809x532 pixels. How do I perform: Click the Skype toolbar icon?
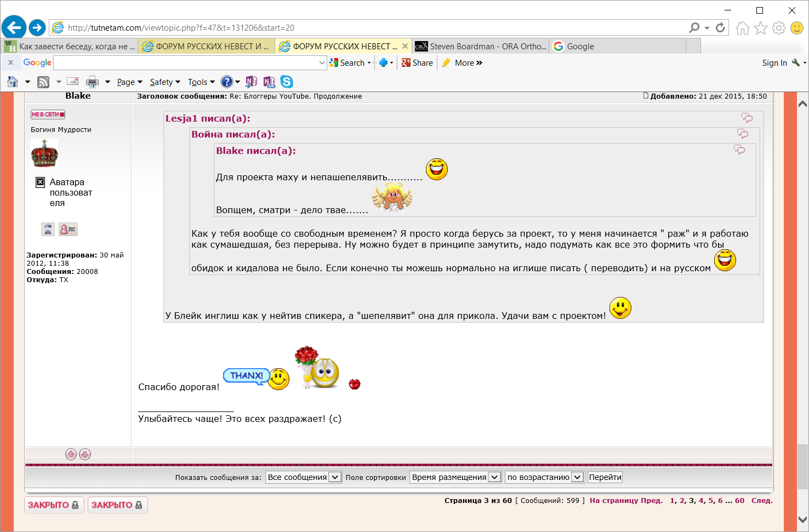[287, 82]
